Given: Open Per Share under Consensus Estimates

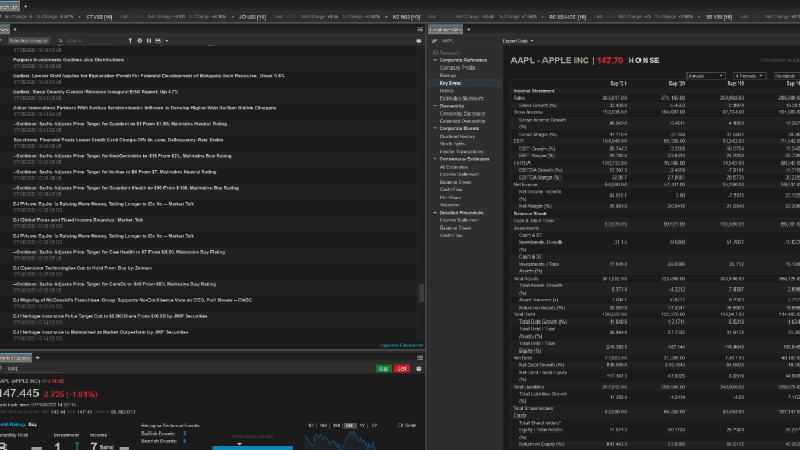Looking at the screenshot, I should click(450, 197).
